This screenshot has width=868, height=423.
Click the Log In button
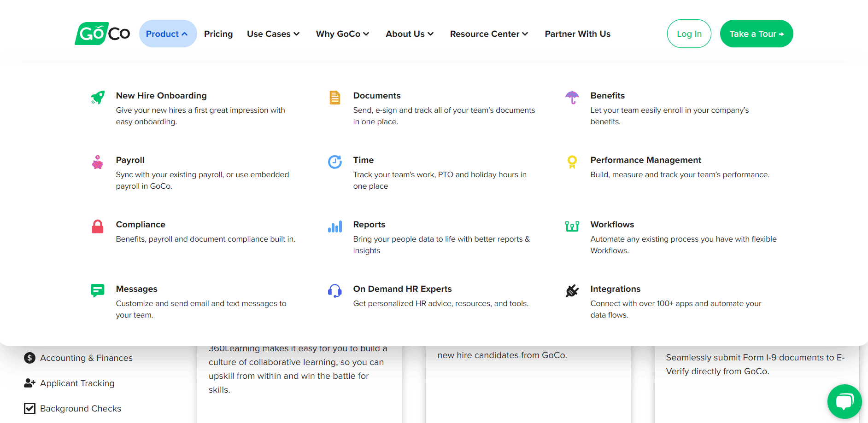coord(689,34)
